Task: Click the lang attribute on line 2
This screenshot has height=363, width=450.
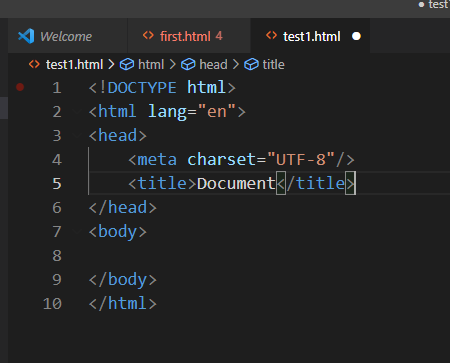Action: coord(167,112)
